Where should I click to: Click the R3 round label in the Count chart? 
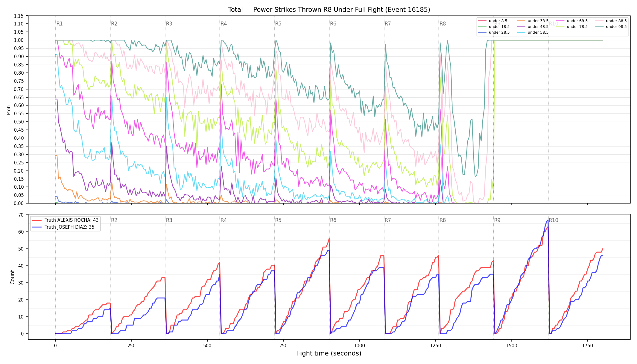169,220
